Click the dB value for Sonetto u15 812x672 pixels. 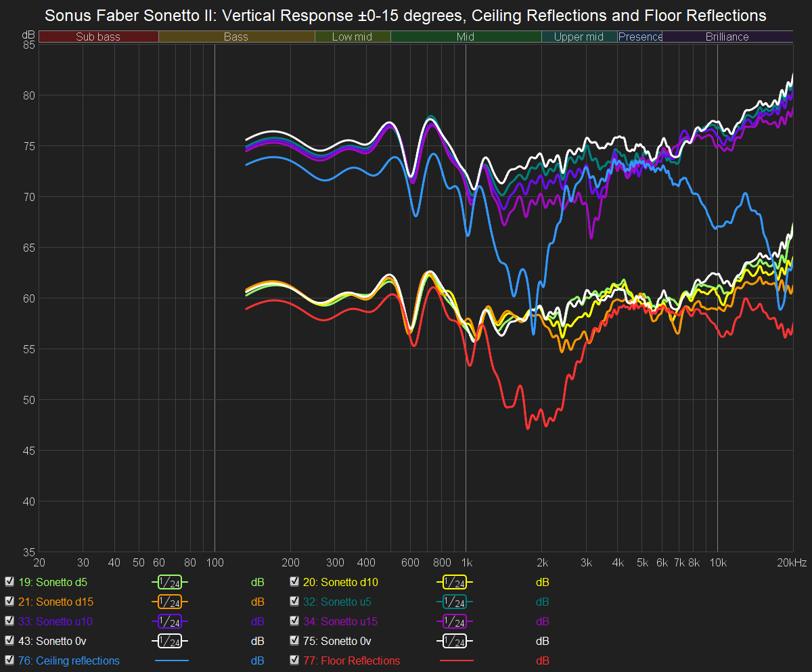[542, 621]
